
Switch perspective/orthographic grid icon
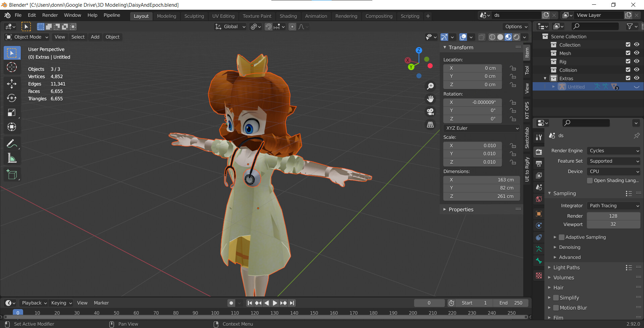[x=430, y=124]
